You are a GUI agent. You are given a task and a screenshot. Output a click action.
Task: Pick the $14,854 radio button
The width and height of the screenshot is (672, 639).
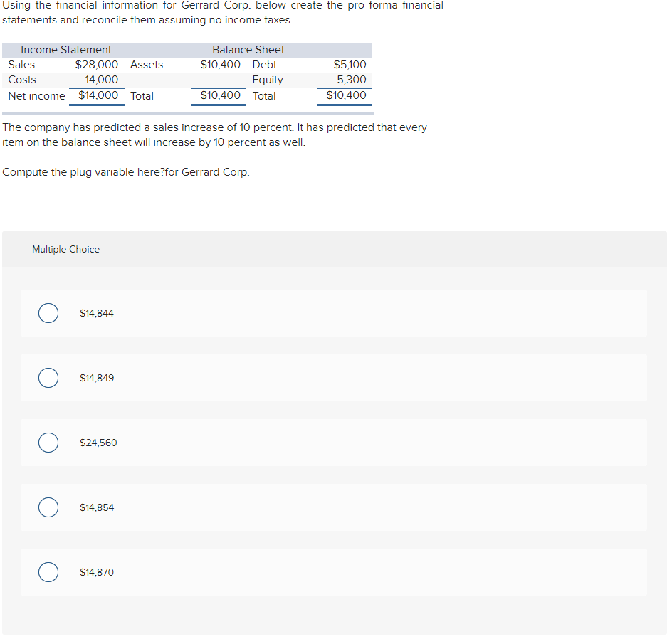point(48,507)
